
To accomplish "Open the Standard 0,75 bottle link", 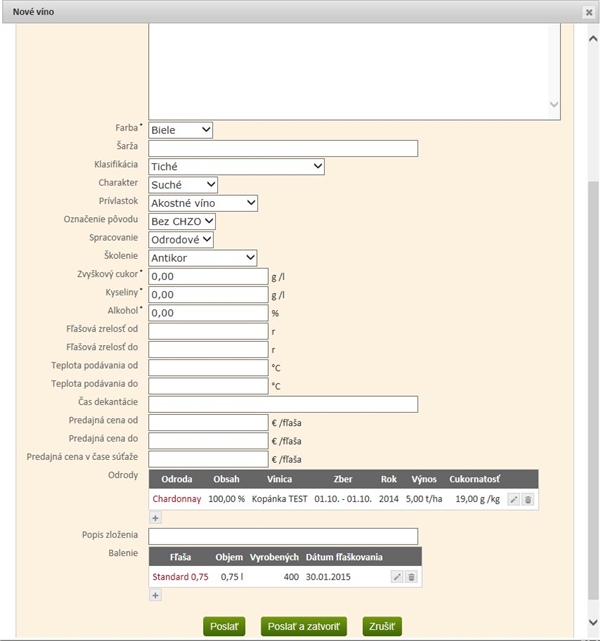I will (180, 577).
